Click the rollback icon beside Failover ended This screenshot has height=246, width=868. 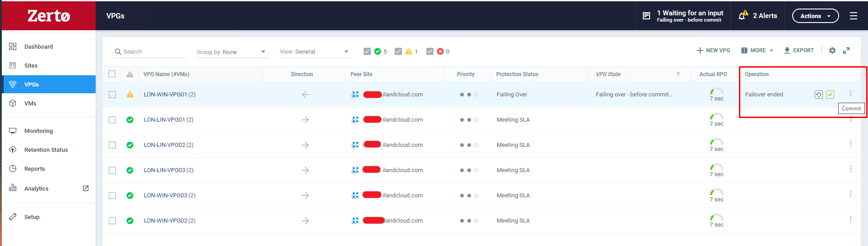818,95
